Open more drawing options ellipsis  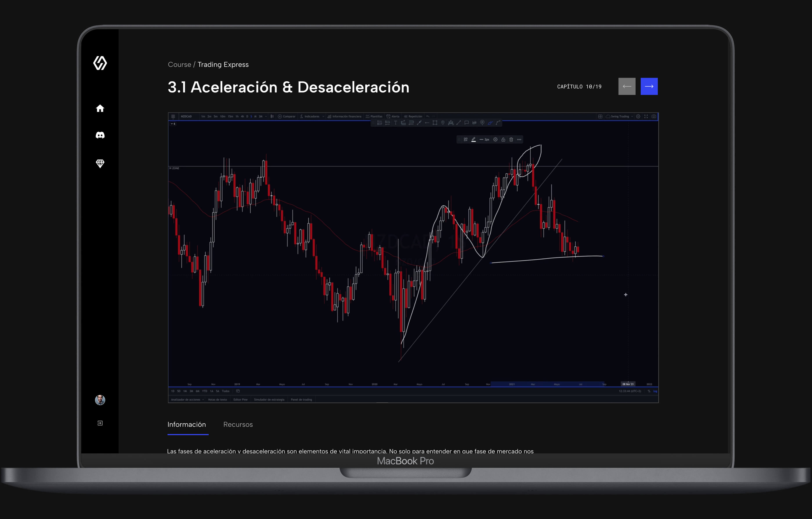pos(519,140)
